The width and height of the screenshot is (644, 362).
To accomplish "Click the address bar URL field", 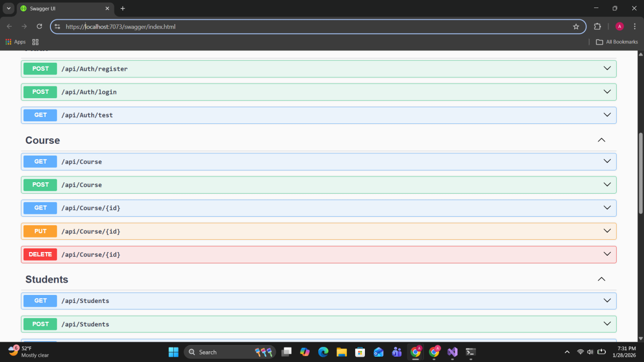I will [317, 26].
